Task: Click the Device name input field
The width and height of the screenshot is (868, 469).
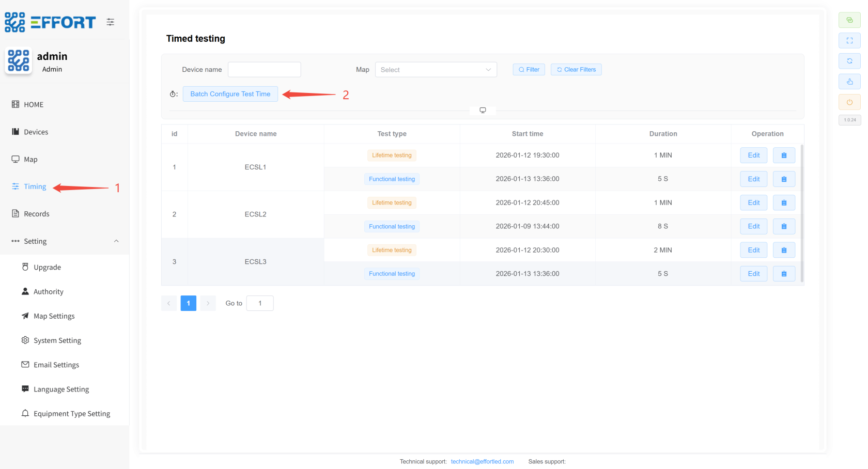Action: pos(264,70)
